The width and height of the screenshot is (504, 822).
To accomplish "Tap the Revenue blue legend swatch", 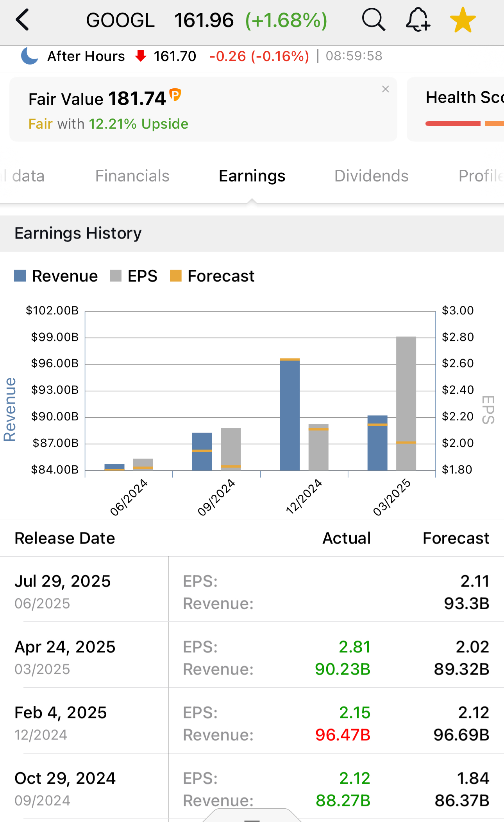I will (20, 276).
